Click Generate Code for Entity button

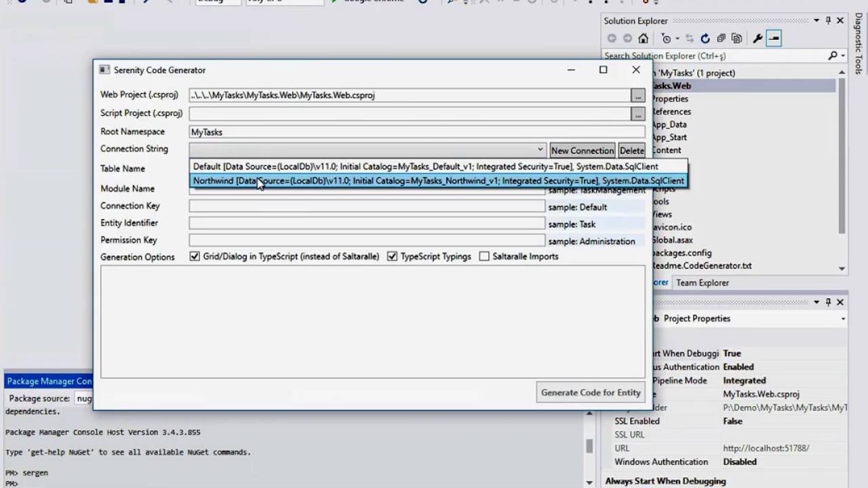coord(591,392)
